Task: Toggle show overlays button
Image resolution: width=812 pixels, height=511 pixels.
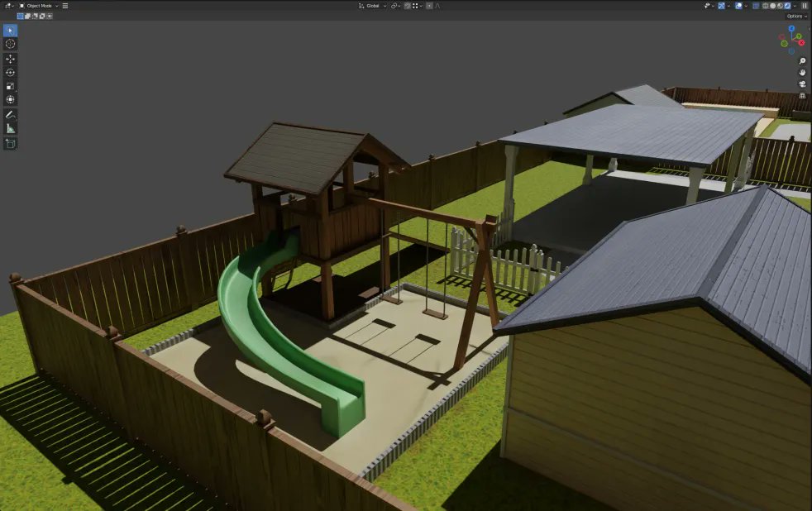Action: point(739,6)
